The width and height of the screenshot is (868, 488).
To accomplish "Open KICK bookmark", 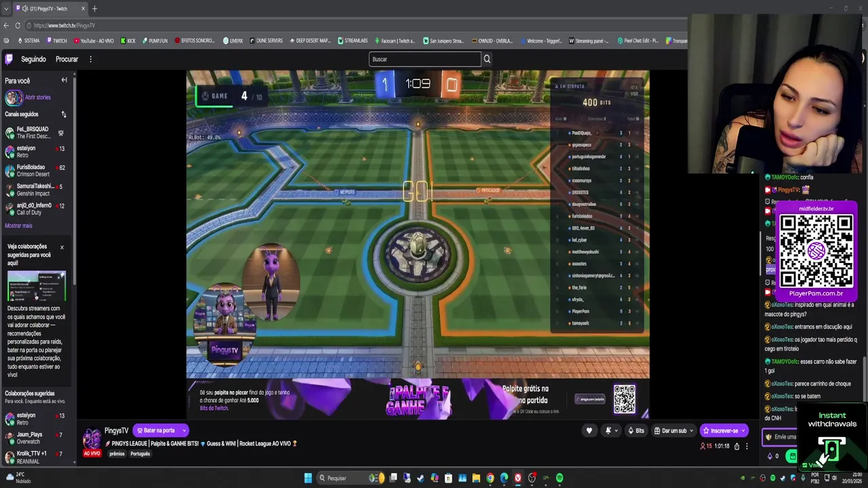I will tap(127, 41).
